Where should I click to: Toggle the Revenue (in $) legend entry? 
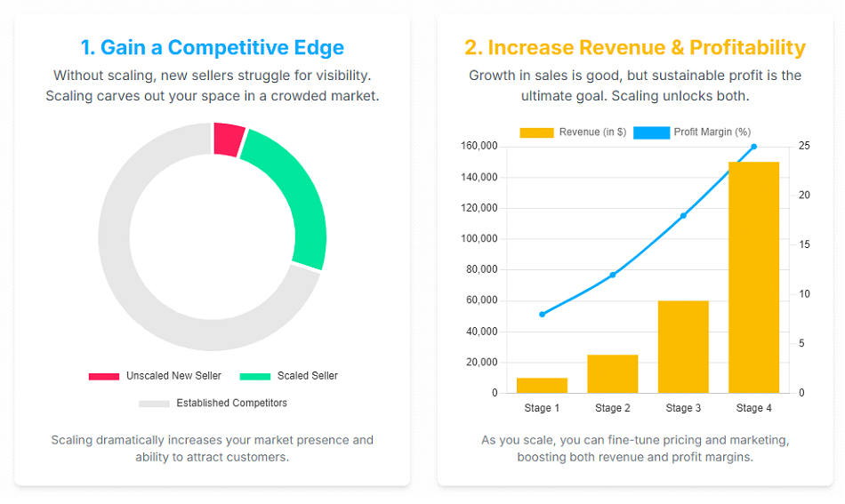[573, 132]
